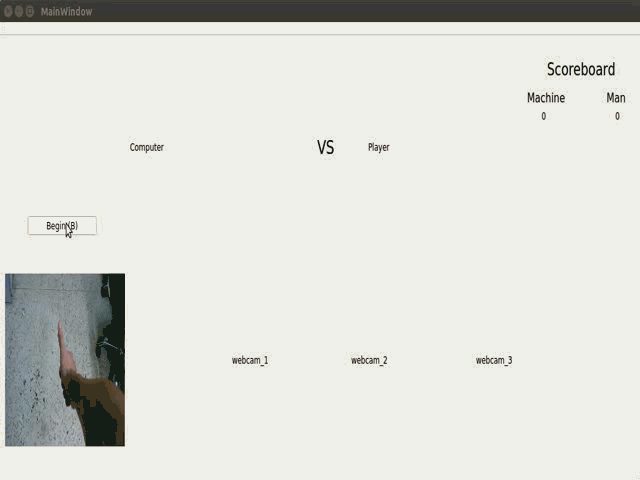Maximize the MainWindow window
Viewport: 640px width, 480px height.
pyautogui.click(x=29, y=11)
